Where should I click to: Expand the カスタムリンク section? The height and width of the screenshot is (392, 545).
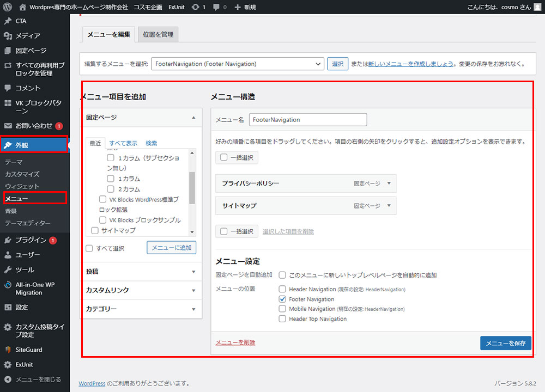pyautogui.click(x=141, y=290)
